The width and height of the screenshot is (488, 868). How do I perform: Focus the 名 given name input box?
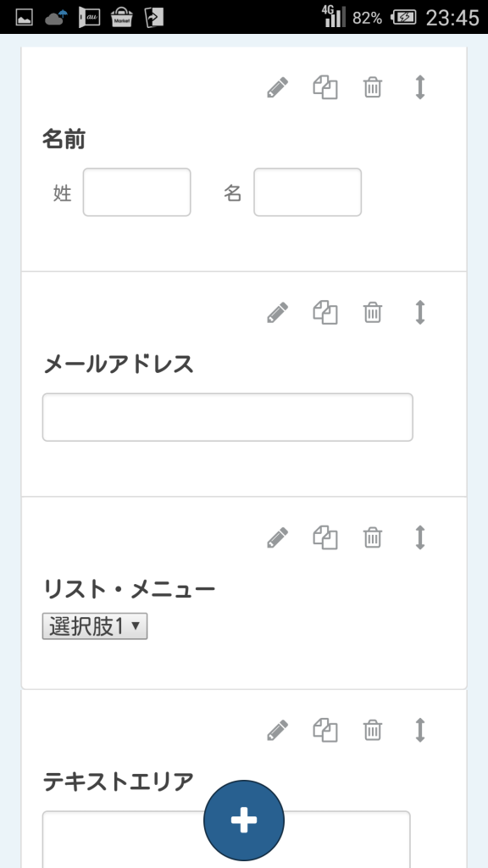click(x=308, y=192)
